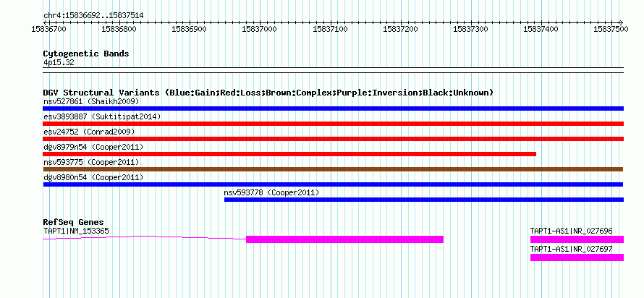Click the 4p15.32 band label
Image resolution: width=644 pixels, height=298 pixels.
[x=59, y=63]
